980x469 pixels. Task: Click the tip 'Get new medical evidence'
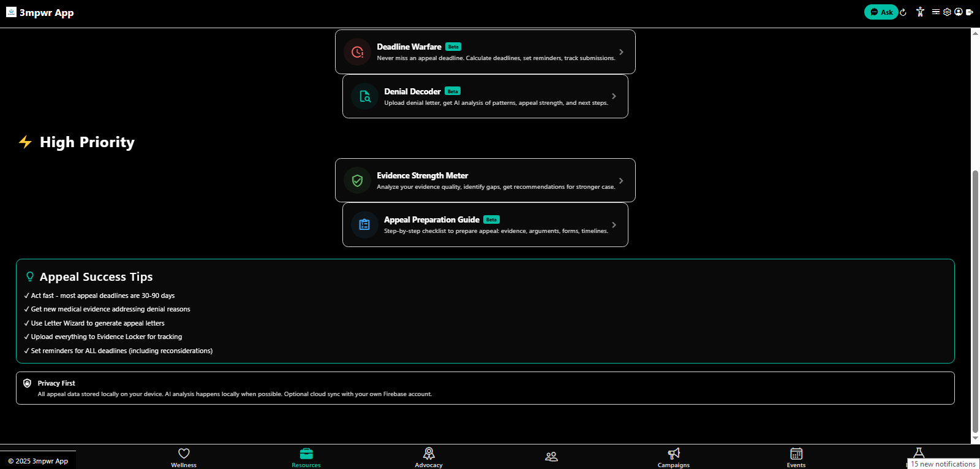[x=107, y=309]
